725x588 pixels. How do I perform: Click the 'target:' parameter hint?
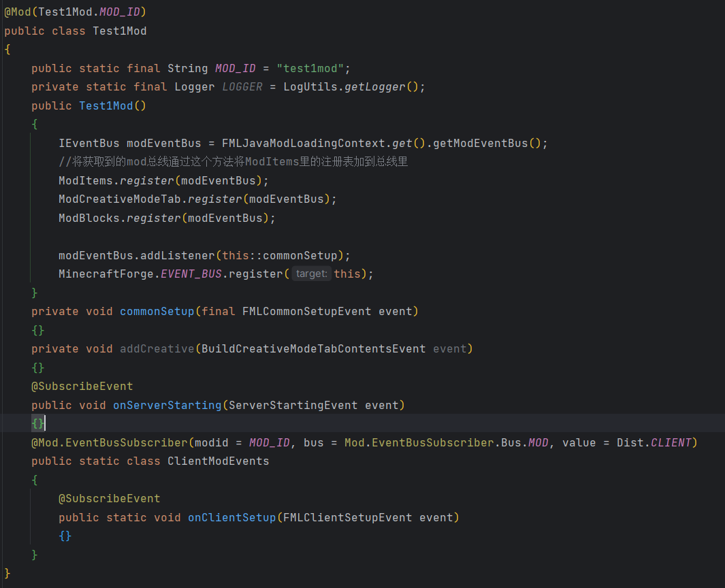pyautogui.click(x=311, y=274)
